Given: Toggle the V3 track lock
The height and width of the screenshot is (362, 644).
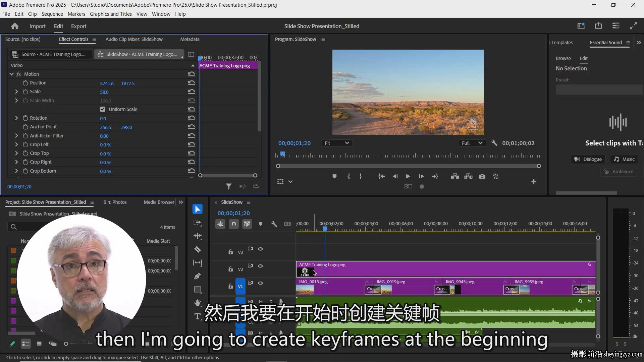Looking at the screenshot, I should click(x=230, y=252).
